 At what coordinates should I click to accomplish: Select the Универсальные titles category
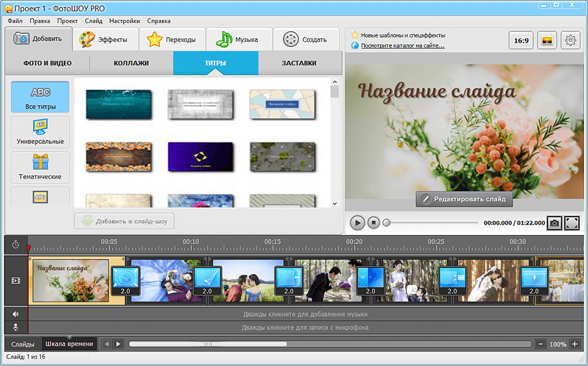pos(40,133)
